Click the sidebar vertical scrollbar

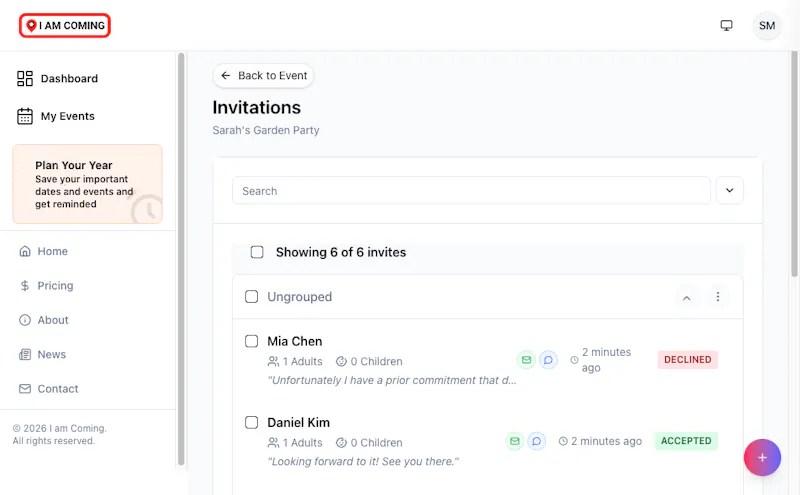pos(181,259)
